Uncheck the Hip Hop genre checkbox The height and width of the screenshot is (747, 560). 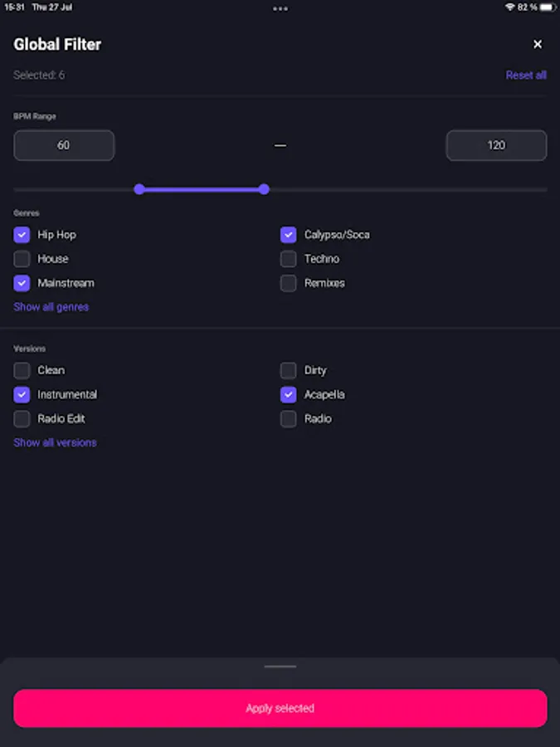(22, 235)
